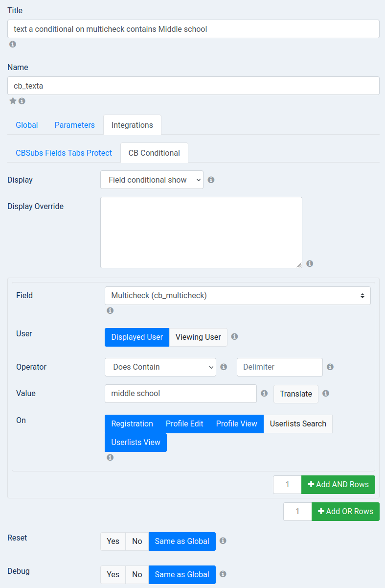Toggle Userlists Search on option
The width and height of the screenshot is (385, 588).
[298, 424]
